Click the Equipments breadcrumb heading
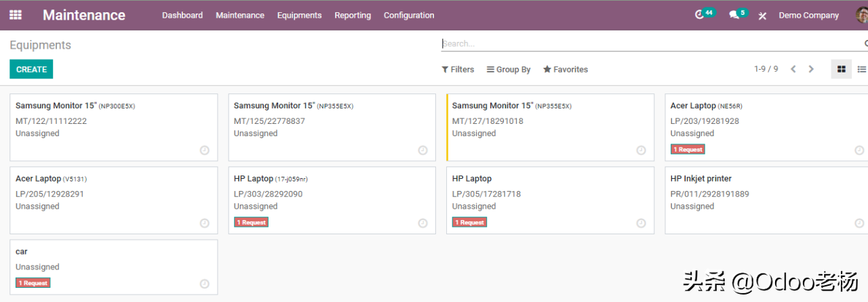Image resolution: width=868 pixels, height=302 pixels. pos(40,45)
